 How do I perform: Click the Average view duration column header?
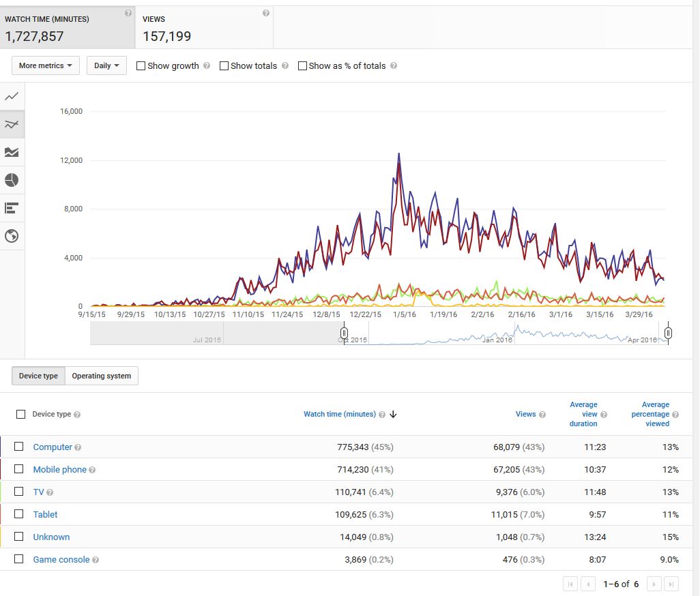point(583,414)
